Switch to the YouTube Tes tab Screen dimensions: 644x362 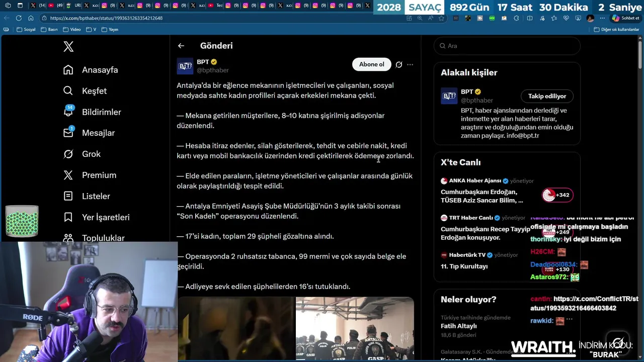point(215,6)
